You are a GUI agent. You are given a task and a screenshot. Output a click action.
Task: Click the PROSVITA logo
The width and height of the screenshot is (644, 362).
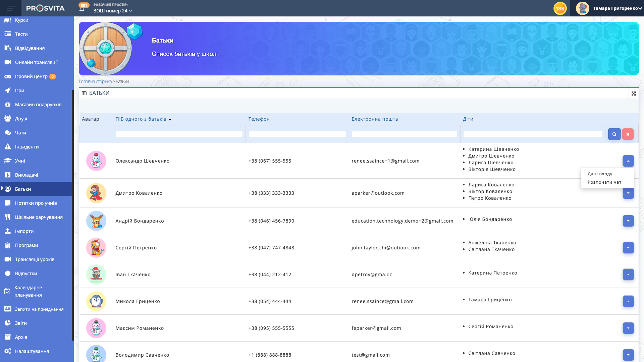pos(45,8)
